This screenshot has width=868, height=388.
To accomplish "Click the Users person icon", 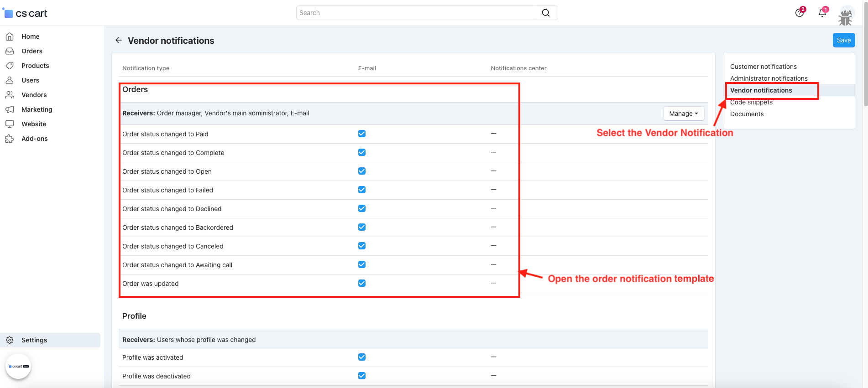I will pos(10,80).
